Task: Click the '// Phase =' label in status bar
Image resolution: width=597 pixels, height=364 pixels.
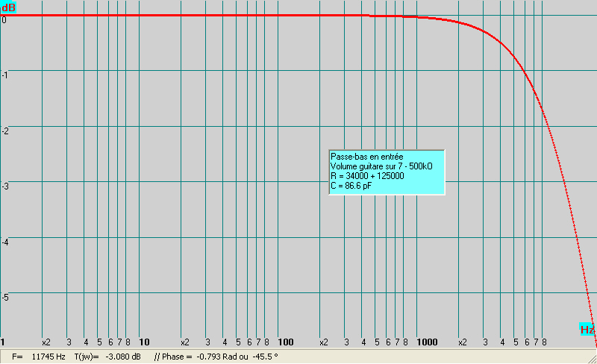Action: (x=173, y=357)
